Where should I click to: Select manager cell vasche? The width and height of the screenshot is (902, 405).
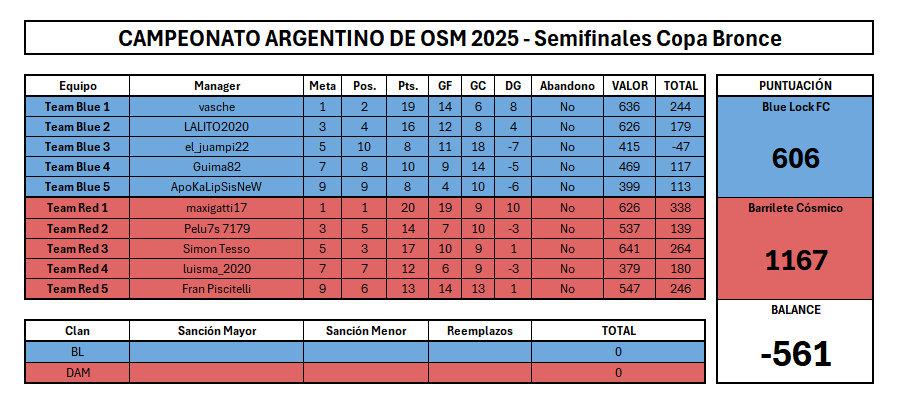point(217,106)
